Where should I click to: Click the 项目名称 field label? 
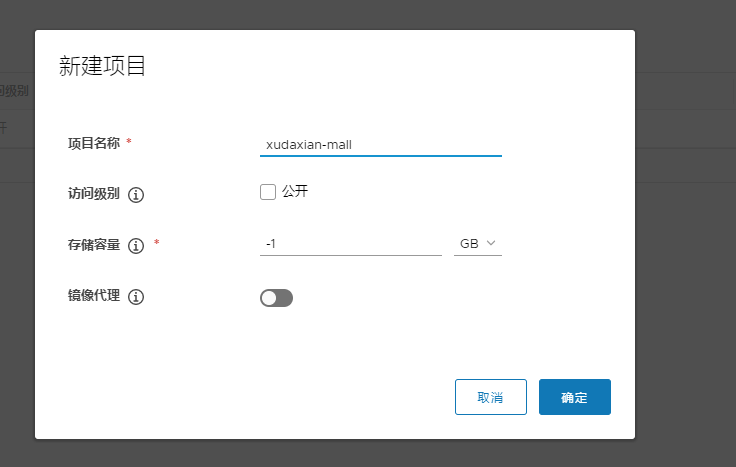click(x=94, y=143)
